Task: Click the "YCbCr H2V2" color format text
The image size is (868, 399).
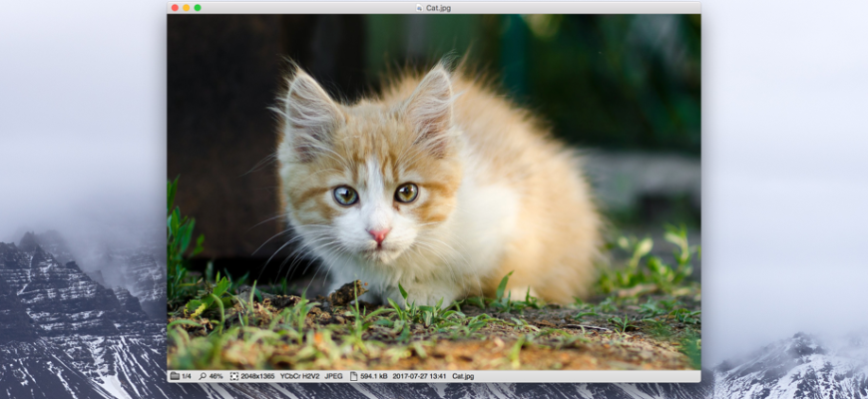Action: (x=299, y=376)
